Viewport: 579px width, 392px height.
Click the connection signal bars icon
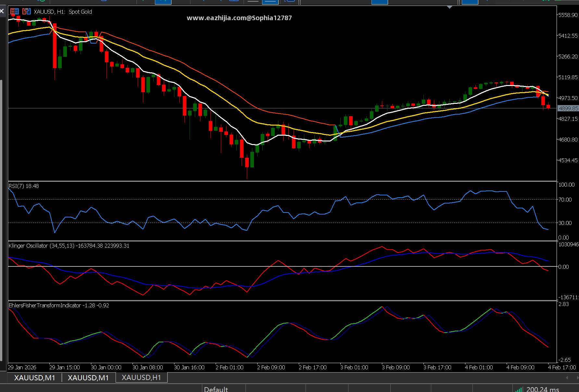coord(519,389)
